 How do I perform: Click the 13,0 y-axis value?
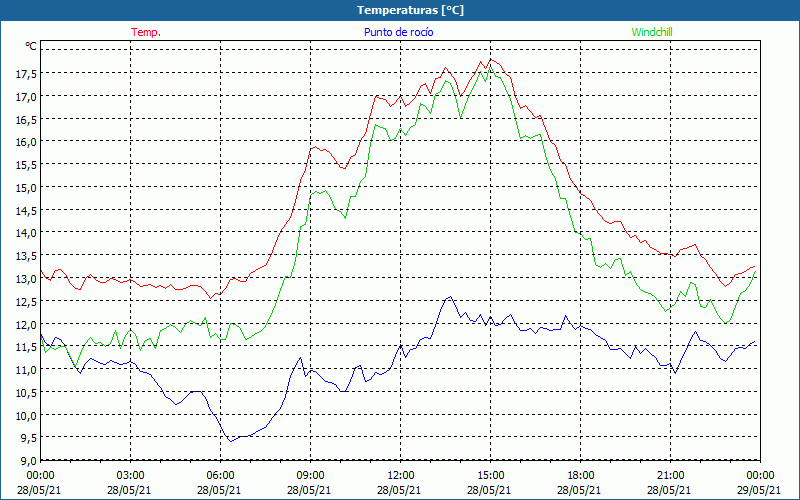coord(26,279)
